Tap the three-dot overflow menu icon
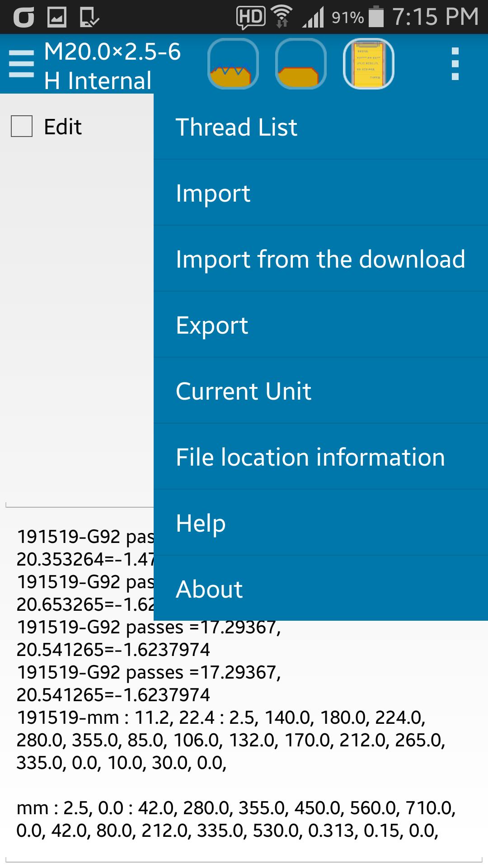The width and height of the screenshot is (488, 868). (455, 64)
